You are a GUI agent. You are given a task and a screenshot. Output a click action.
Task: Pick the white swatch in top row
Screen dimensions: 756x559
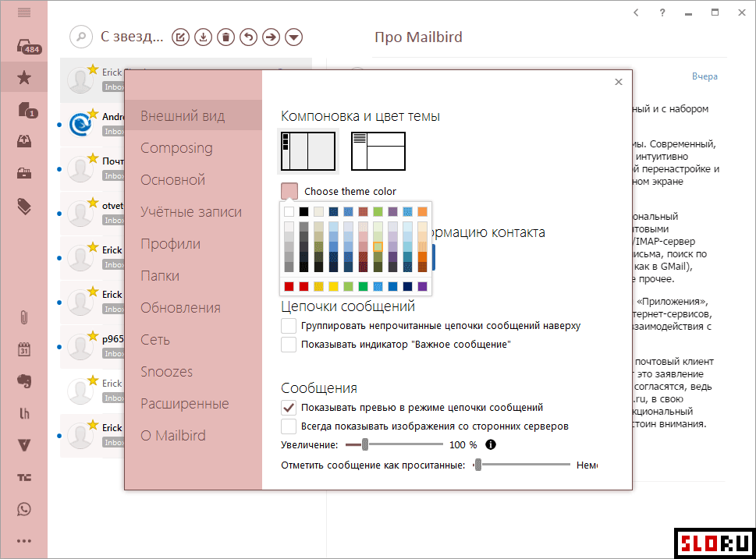(x=289, y=211)
